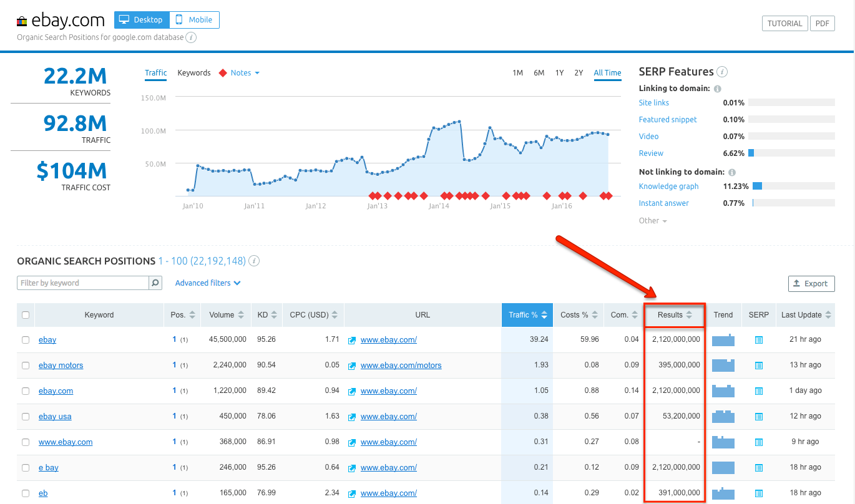Toggle the select-all checkbox in table header

[x=26, y=315]
